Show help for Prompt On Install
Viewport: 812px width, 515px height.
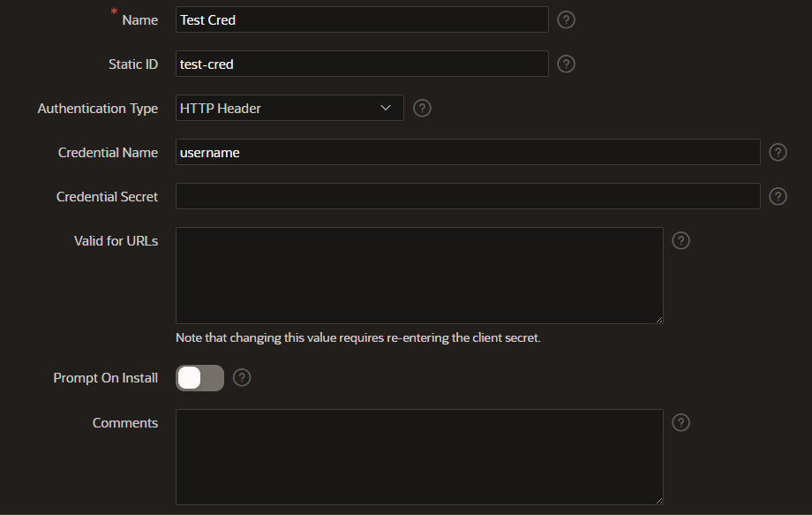coord(242,378)
